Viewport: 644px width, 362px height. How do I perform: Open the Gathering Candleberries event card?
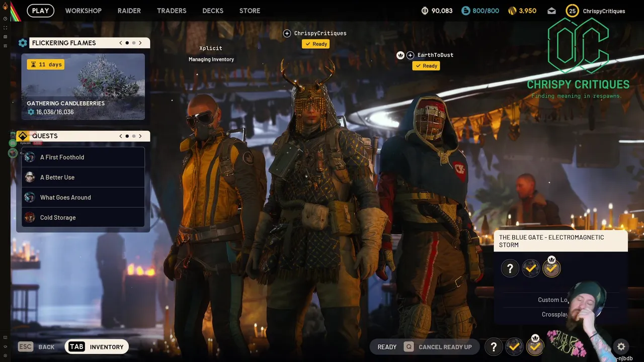83,87
